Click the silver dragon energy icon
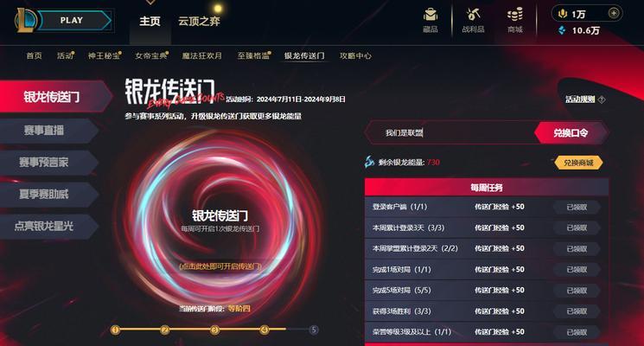Screen dimensions: 644x346 [x=369, y=162]
